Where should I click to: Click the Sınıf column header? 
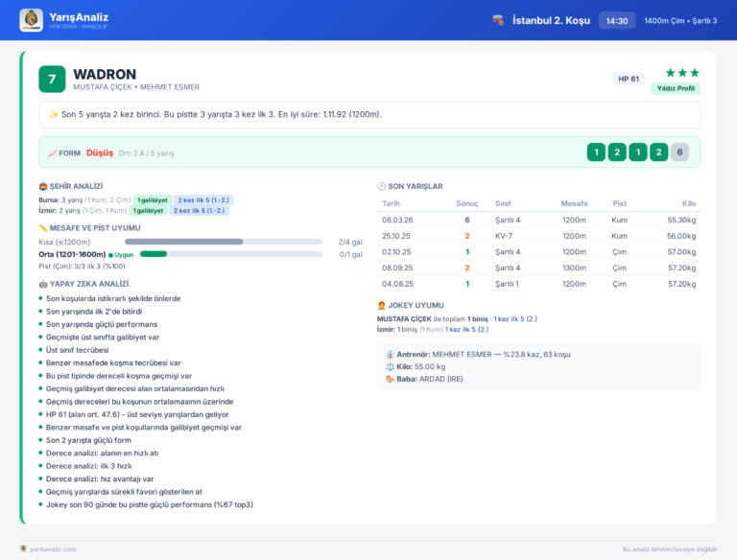[x=503, y=203]
